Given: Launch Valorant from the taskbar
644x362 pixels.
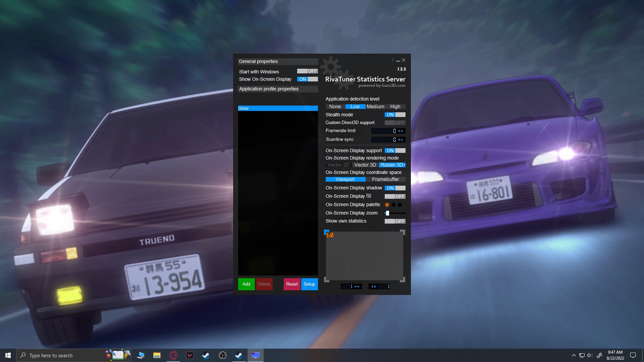Looking at the screenshot, I should [x=190, y=355].
